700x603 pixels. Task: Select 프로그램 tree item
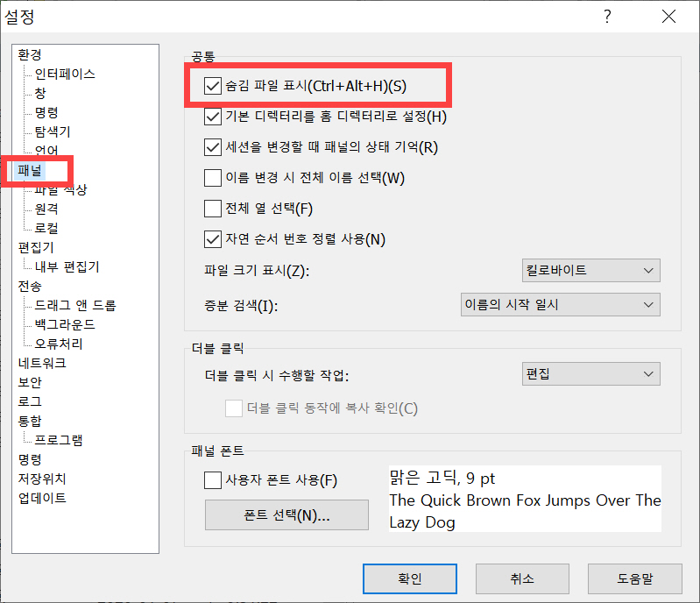(x=59, y=440)
